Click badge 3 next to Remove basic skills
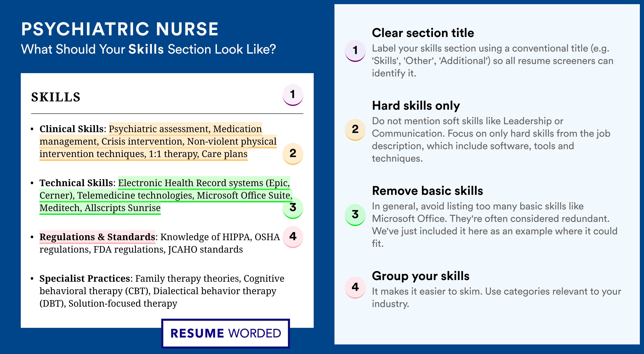The height and width of the screenshot is (354, 644). (355, 215)
